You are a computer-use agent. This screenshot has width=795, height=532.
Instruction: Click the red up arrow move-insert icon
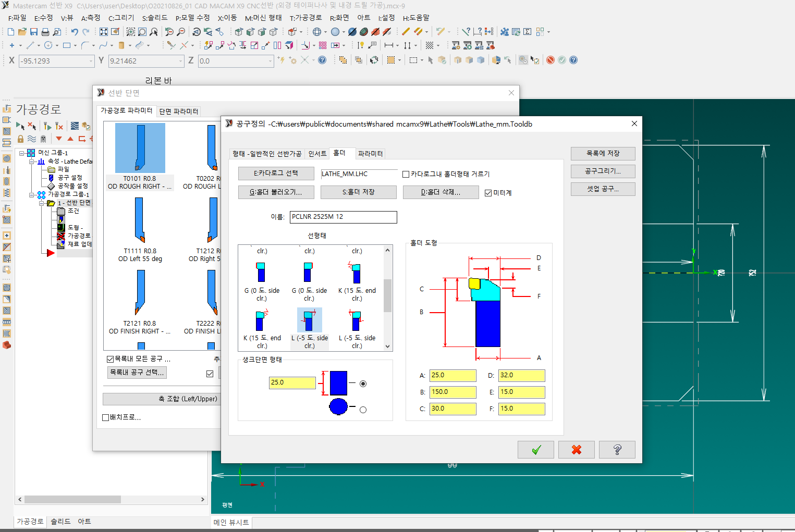(70, 139)
